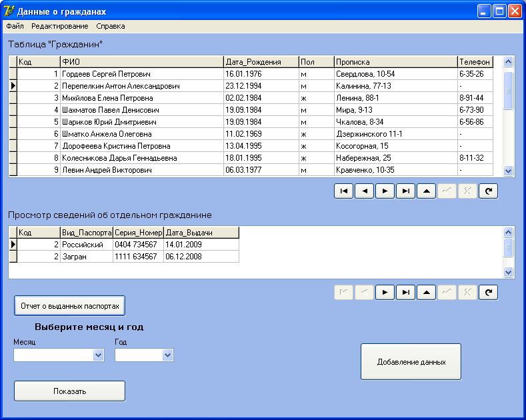
Task: Click the Добавление данных button
Action: [411, 362]
